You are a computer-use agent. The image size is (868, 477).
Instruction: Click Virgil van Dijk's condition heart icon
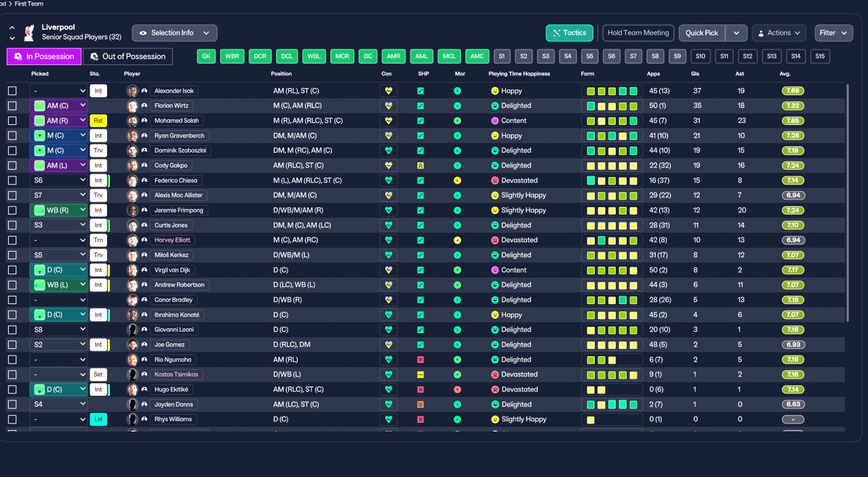(x=389, y=270)
